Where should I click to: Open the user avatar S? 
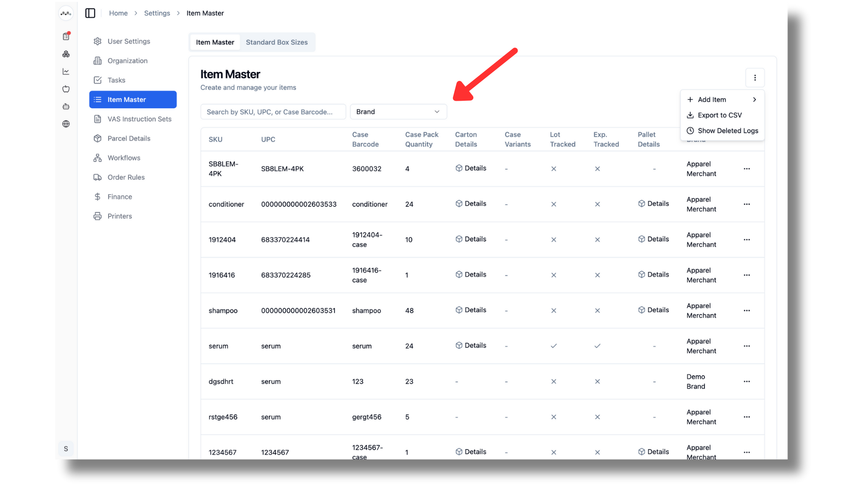click(x=66, y=449)
